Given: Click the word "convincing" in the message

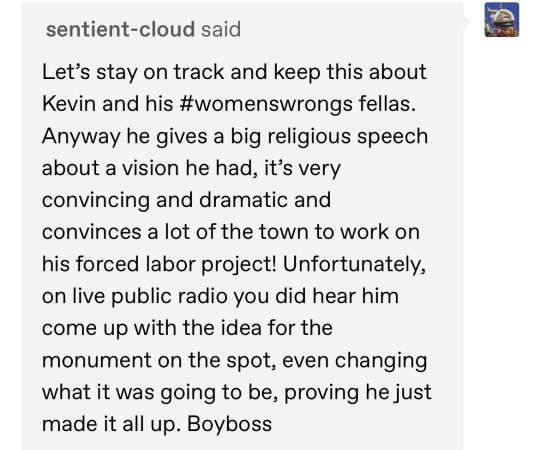Looking at the screenshot, I should 96,200.
